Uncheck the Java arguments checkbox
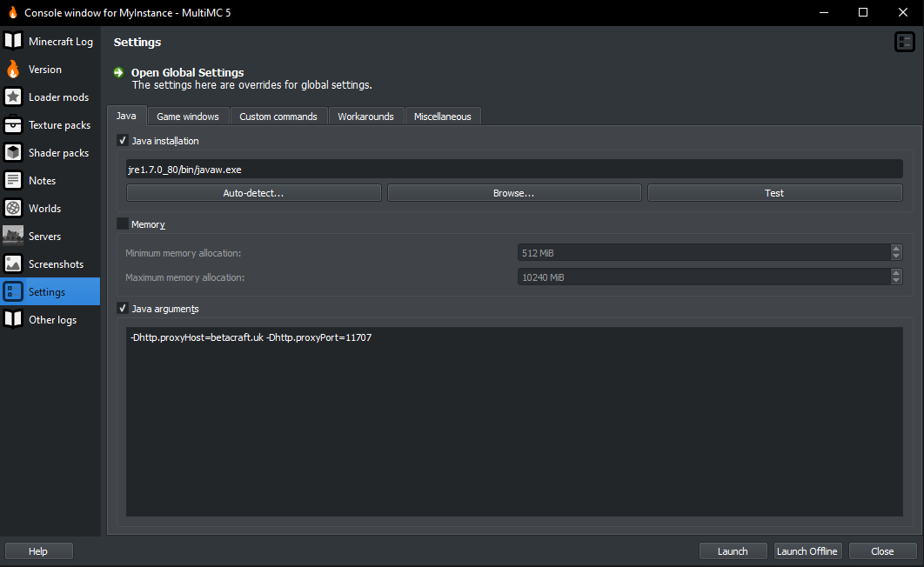The image size is (924, 567). [123, 308]
